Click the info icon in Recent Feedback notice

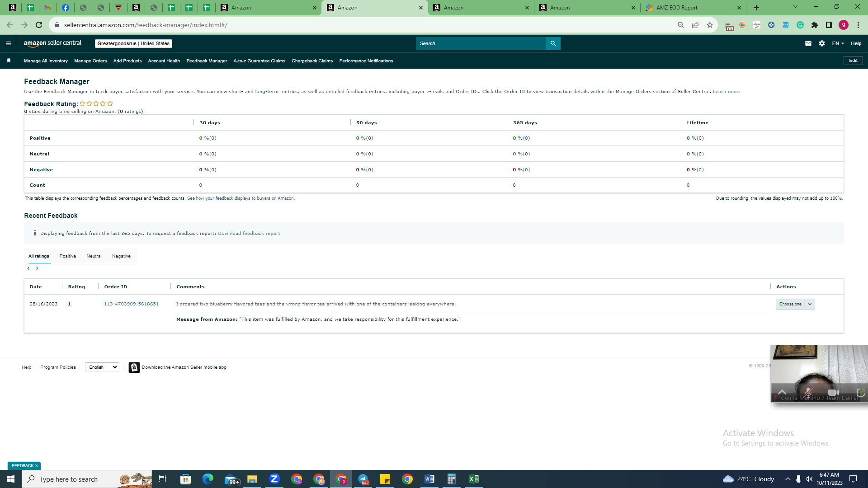click(35, 233)
